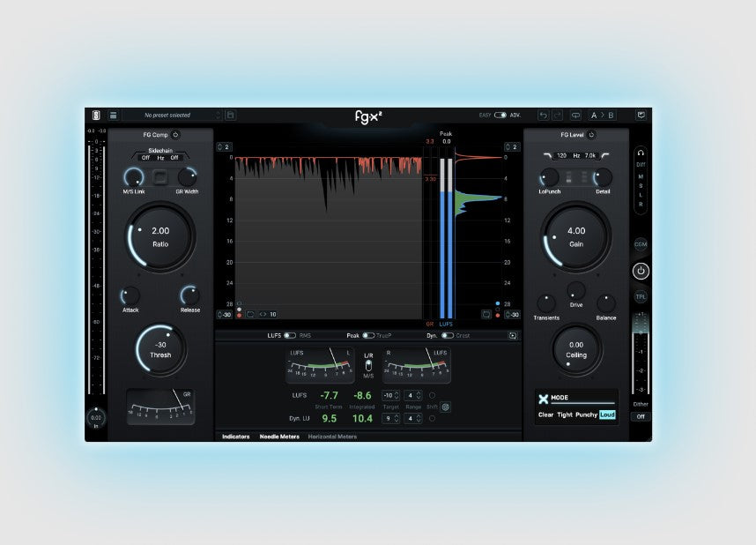The height and width of the screenshot is (545, 756).
Task: Click the save preset disk icon
Action: pyautogui.click(x=231, y=115)
